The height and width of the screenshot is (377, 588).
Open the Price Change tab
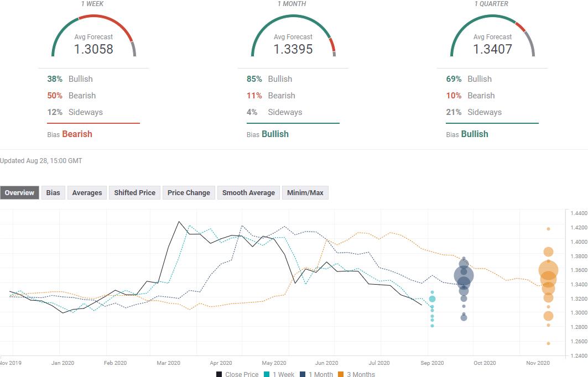coord(189,192)
